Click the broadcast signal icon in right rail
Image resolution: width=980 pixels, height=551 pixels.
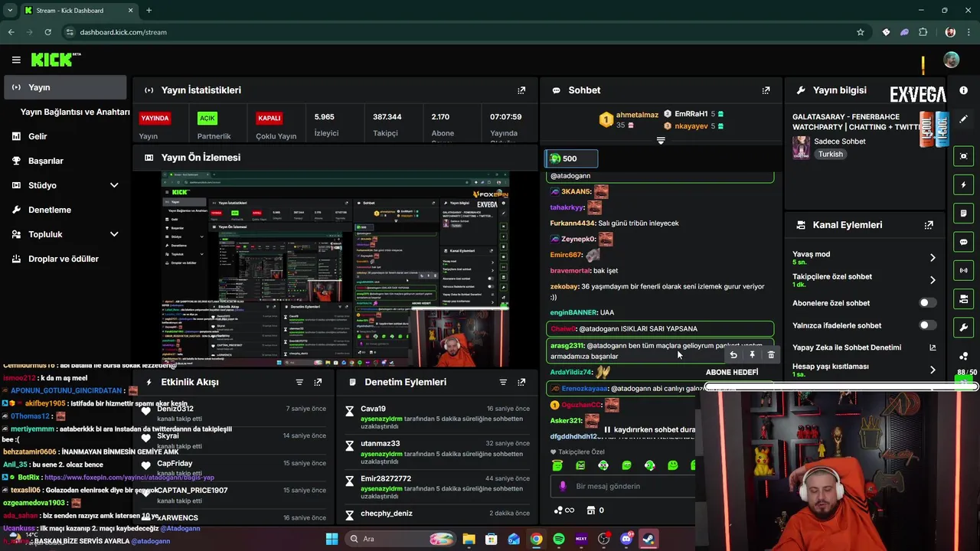click(963, 270)
